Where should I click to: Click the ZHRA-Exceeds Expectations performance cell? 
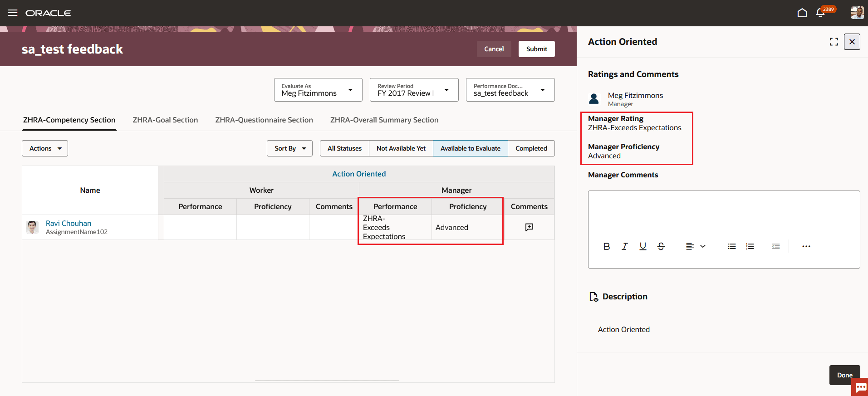395,227
